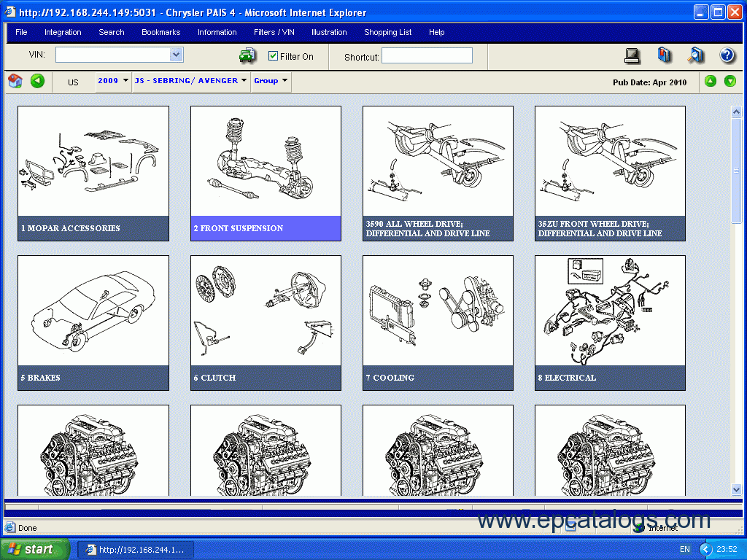The height and width of the screenshot is (560, 747).
Task: Click the vertical scrollbar thumb
Action: click(x=736, y=169)
